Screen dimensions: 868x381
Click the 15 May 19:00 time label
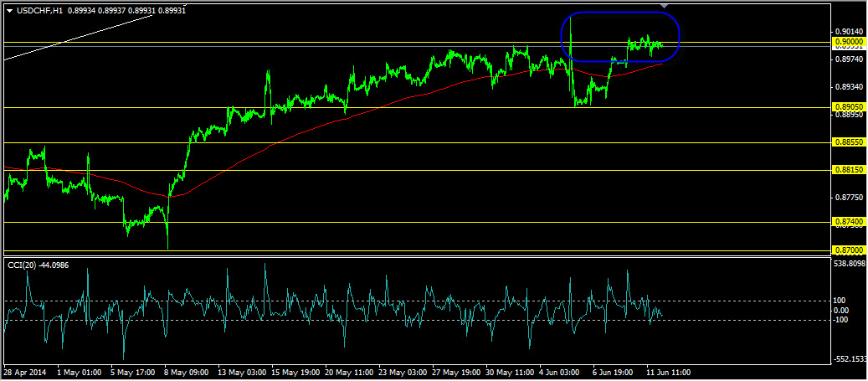tap(295, 372)
